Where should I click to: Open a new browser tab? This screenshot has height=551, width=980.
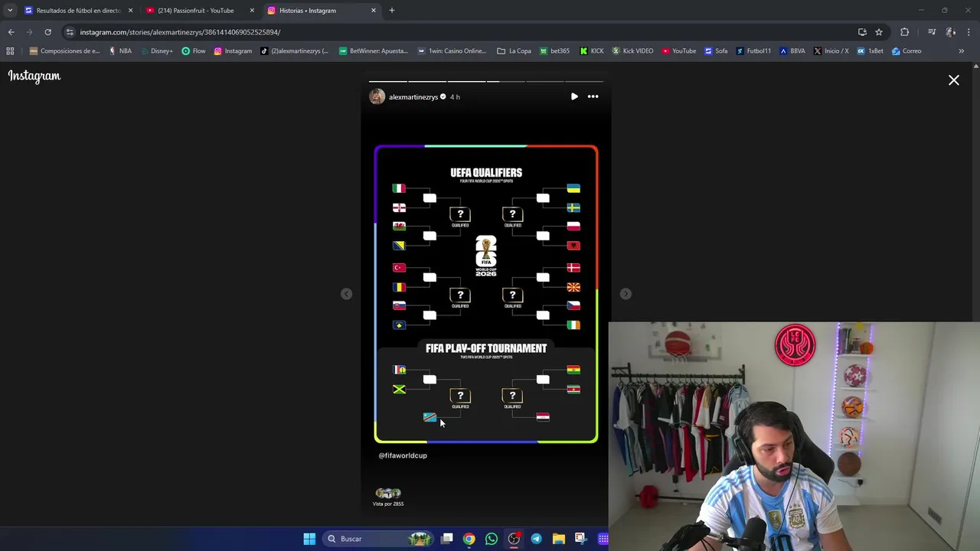pos(392,11)
